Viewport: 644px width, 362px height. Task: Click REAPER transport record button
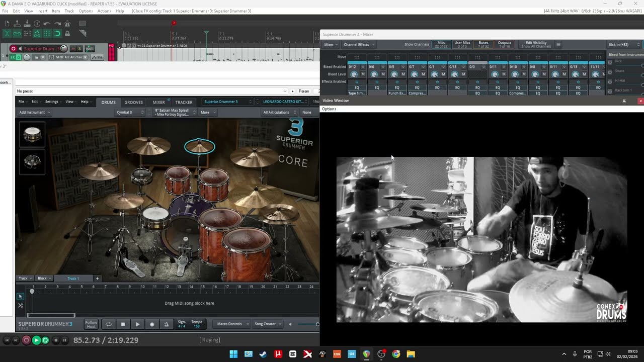[26, 340]
